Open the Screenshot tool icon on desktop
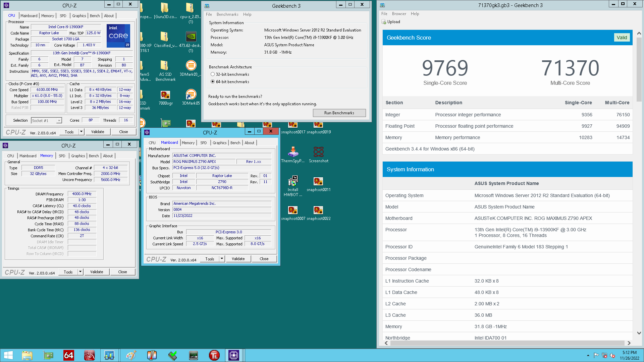This screenshot has height=362, width=644. [318, 155]
